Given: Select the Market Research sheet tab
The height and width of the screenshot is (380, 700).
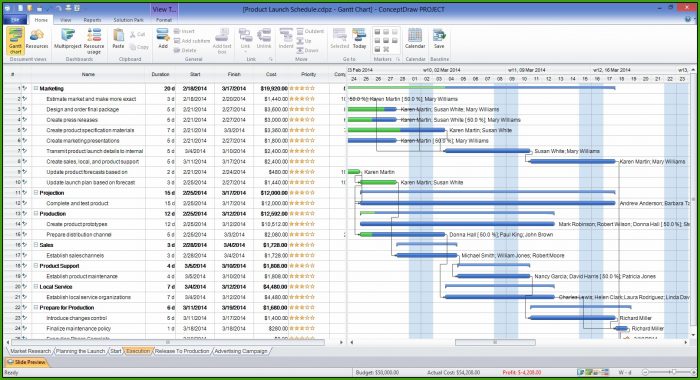Looking at the screenshot, I should click(x=30, y=351).
